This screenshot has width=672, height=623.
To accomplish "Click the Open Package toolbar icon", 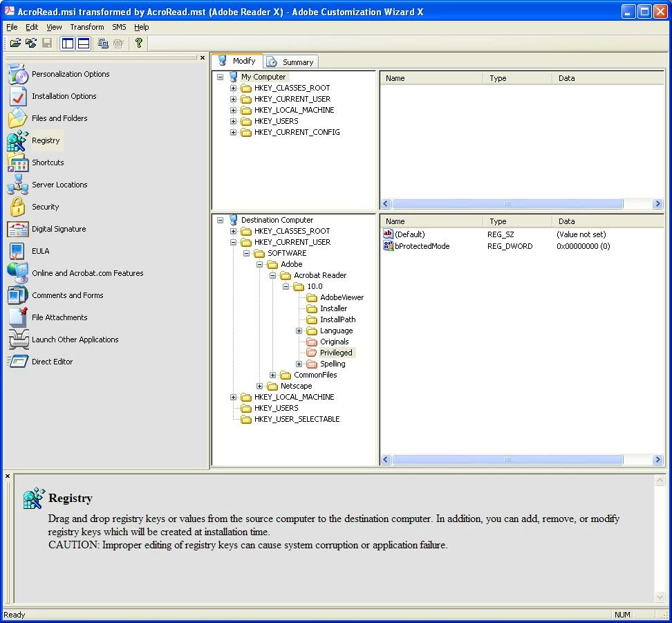I will [x=15, y=43].
